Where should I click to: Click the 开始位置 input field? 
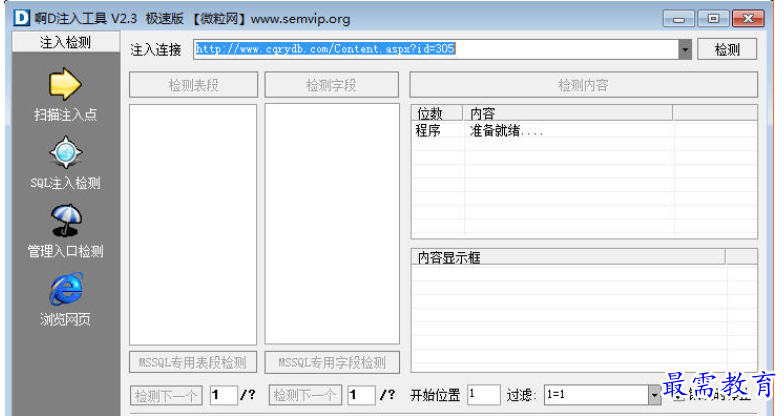[x=484, y=395]
